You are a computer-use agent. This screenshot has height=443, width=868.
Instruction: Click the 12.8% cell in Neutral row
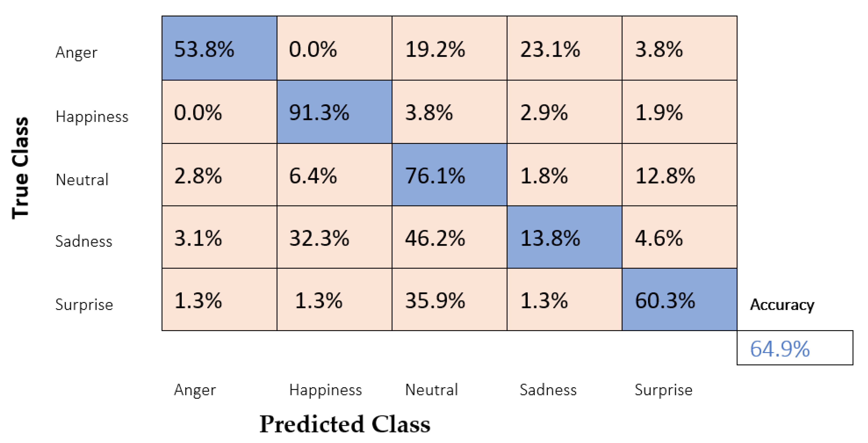click(x=679, y=175)
